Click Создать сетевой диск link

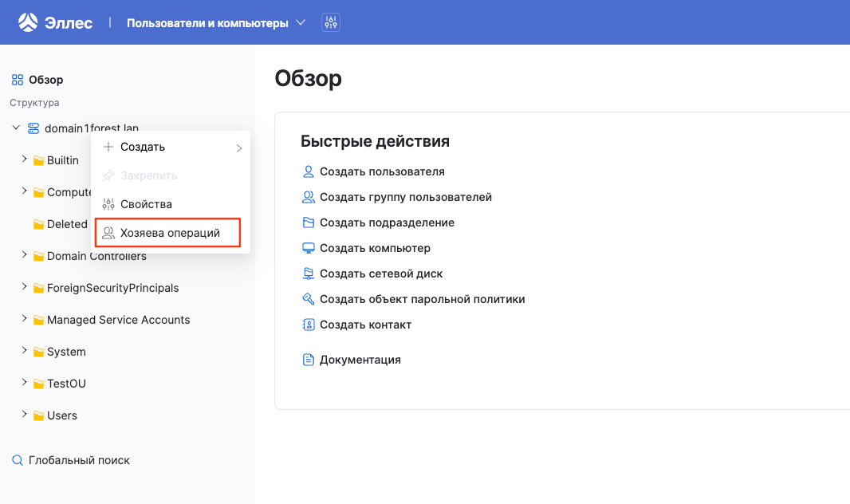[x=381, y=274]
